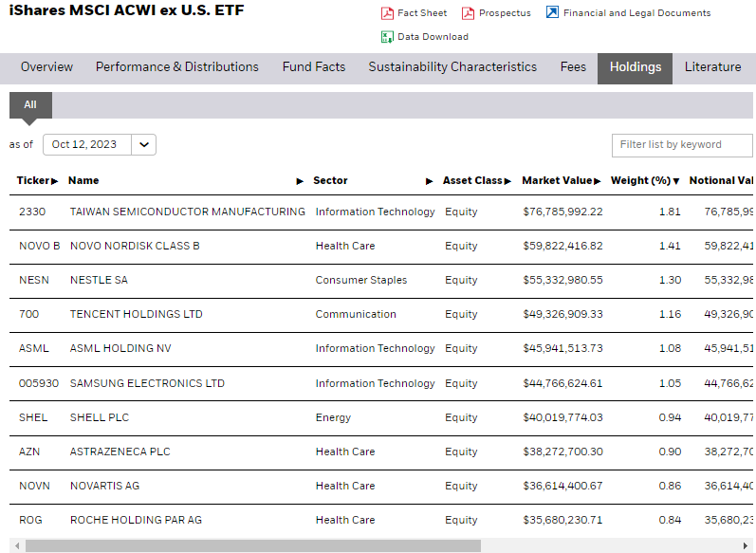The image size is (756, 553).
Task: Click market value $36,614,400.67
Action: pos(562,486)
